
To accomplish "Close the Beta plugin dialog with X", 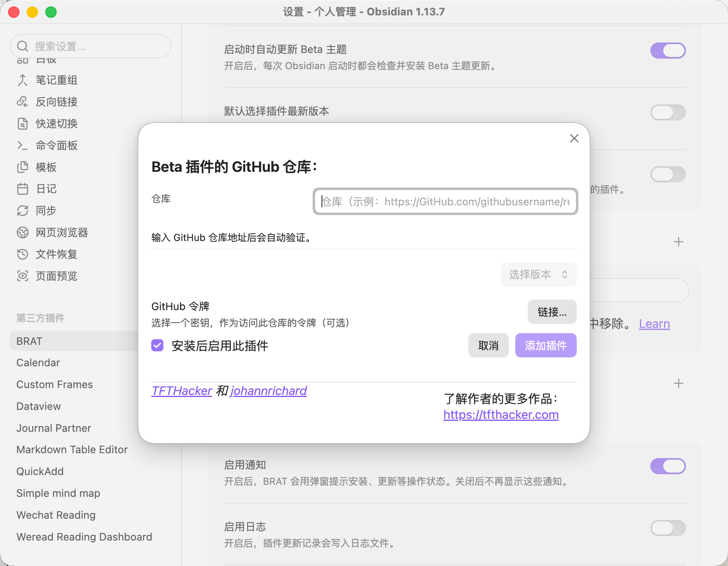I will (x=574, y=138).
